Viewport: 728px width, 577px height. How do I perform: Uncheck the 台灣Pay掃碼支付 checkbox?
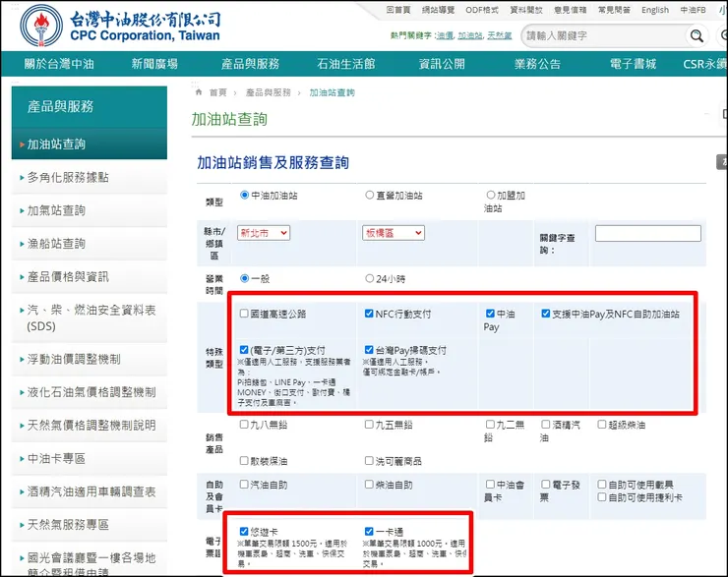tap(369, 350)
